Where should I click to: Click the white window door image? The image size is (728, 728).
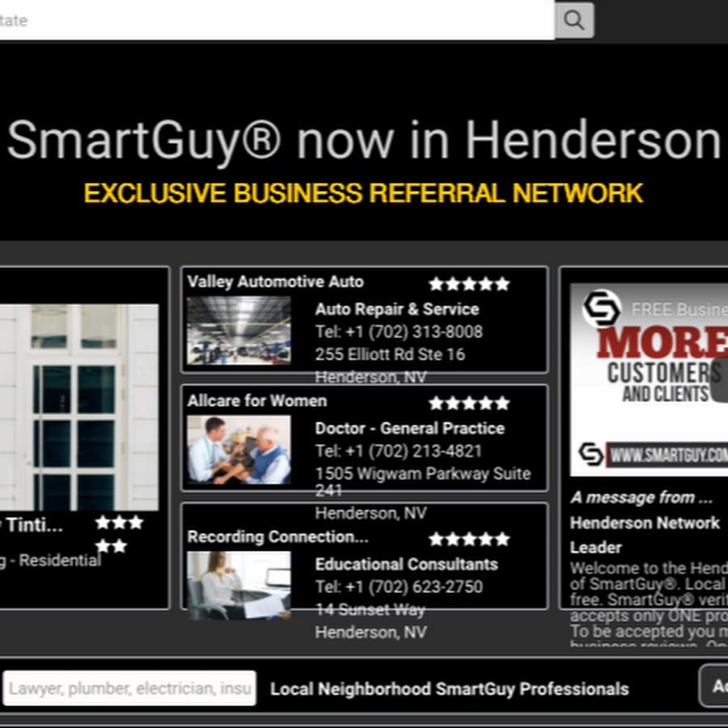pos(79,407)
